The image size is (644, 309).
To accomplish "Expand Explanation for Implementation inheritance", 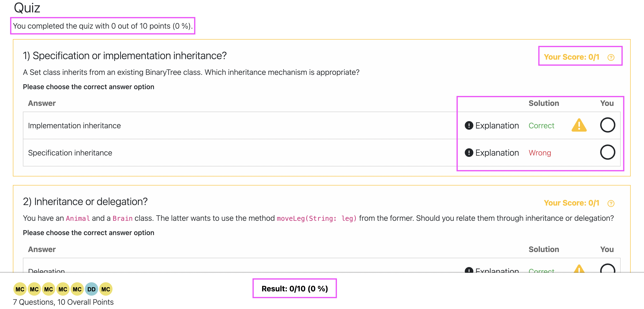I will 491,125.
